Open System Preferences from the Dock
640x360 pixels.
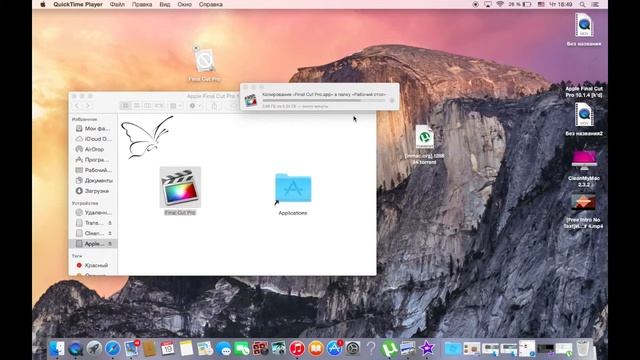click(353, 349)
